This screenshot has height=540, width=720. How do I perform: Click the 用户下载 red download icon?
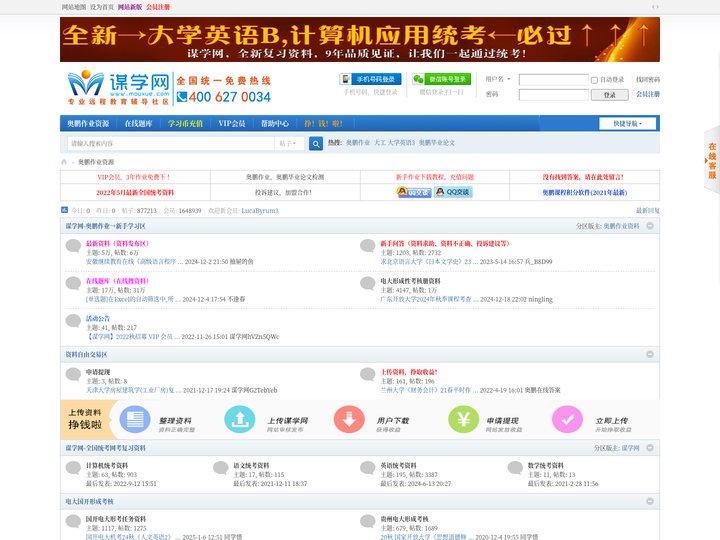pos(349,419)
